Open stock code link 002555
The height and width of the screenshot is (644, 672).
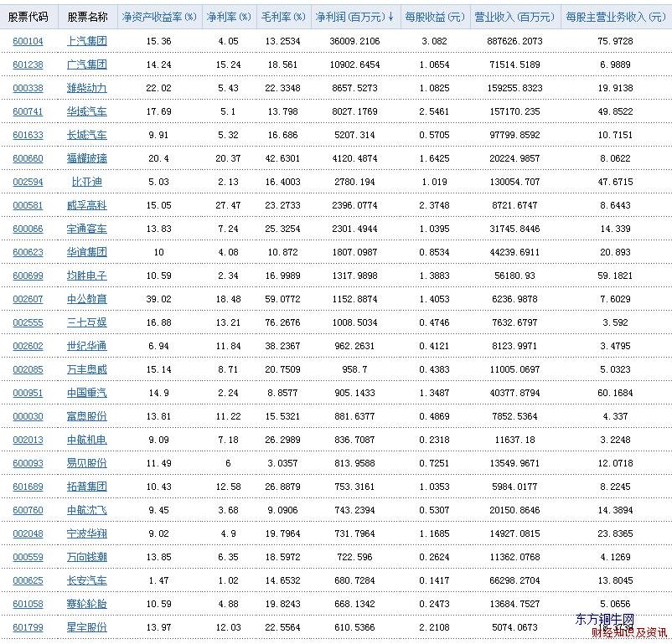[x=28, y=322]
